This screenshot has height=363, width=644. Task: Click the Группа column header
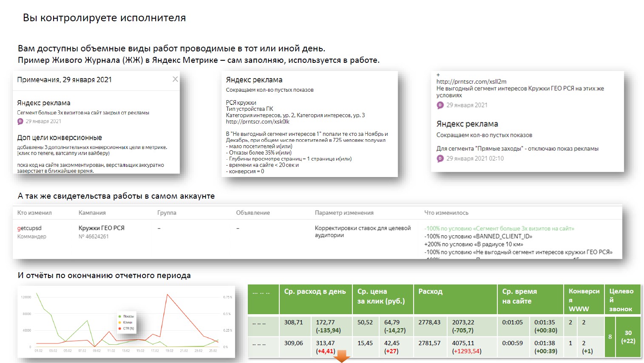(x=167, y=213)
